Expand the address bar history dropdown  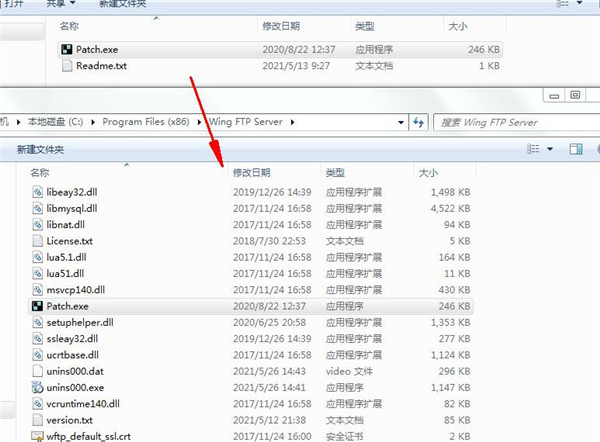click(x=401, y=122)
